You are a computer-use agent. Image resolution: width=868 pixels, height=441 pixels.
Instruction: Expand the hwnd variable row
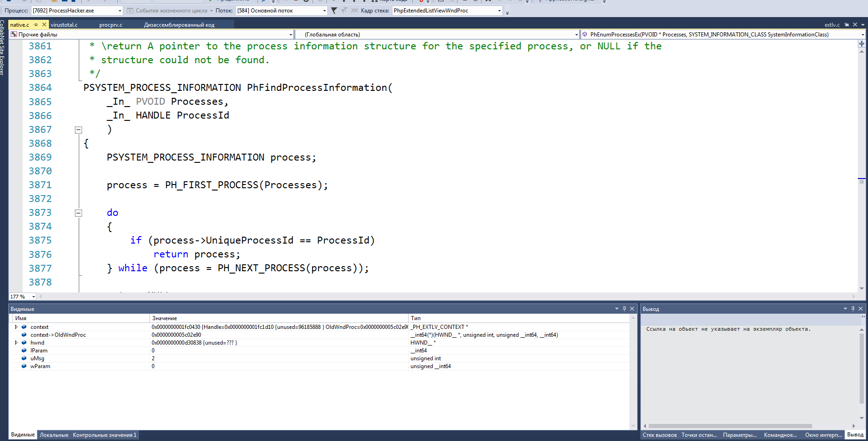[16, 343]
